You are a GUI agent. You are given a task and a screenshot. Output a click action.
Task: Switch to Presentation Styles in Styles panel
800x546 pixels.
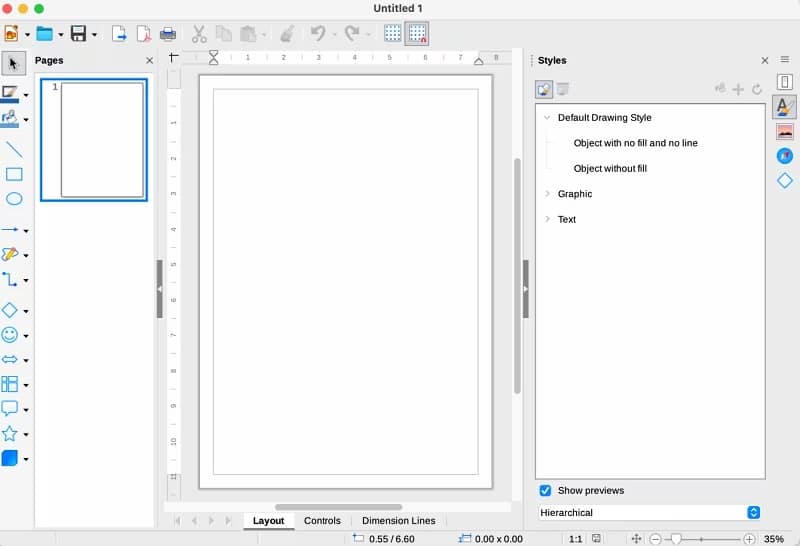(563, 89)
